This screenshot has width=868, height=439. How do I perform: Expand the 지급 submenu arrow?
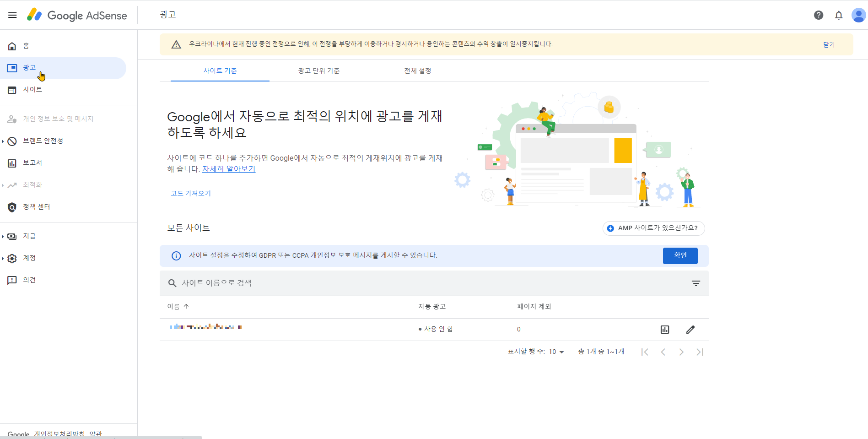tap(3, 236)
